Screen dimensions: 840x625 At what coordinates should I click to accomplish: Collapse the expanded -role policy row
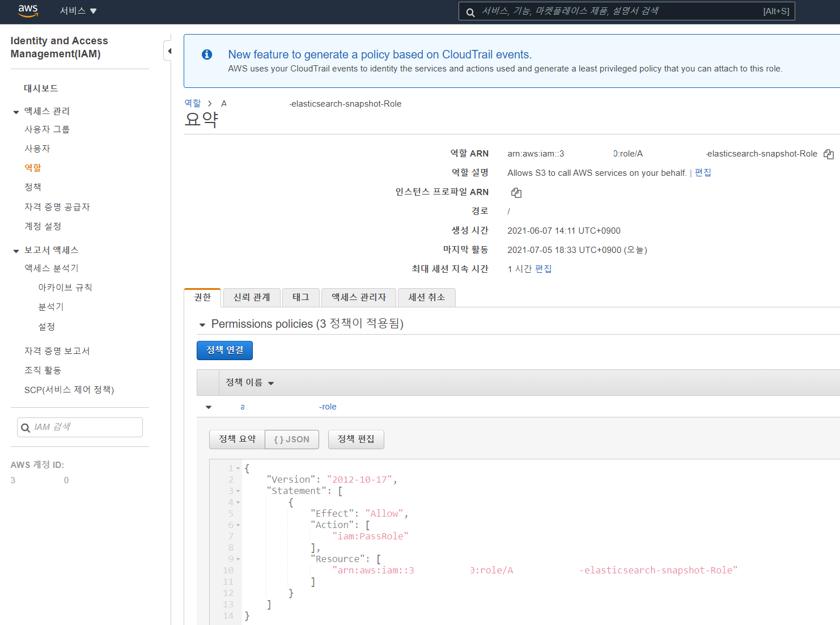[x=209, y=407]
